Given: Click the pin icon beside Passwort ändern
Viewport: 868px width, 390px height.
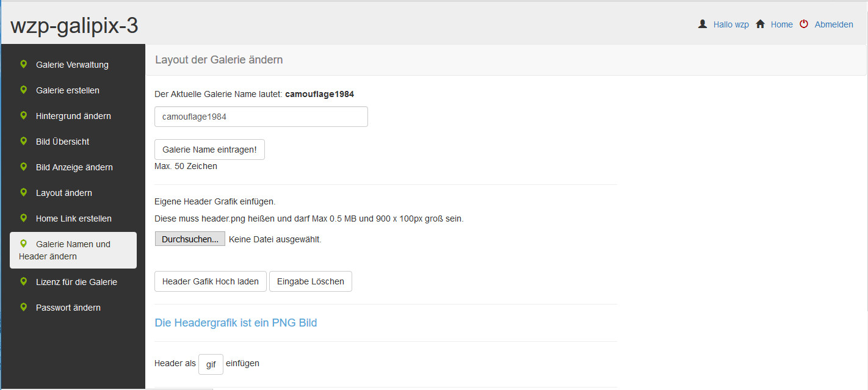Looking at the screenshot, I should 24,307.
